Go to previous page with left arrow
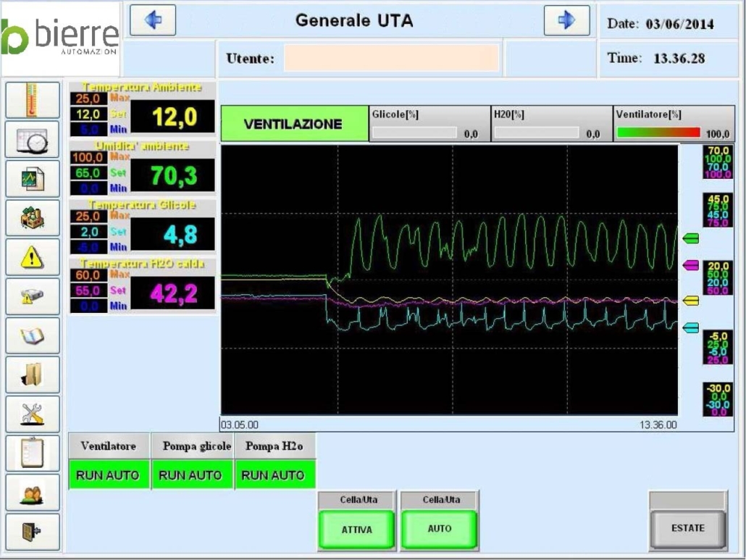 [153, 21]
